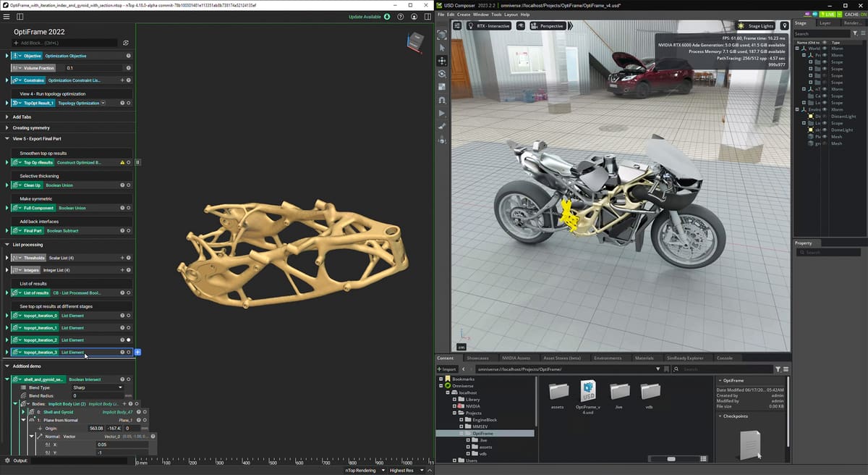Toggle visibility circle for topopt_iteration_2
Screen dimensions: 868x475
[x=129, y=340]
